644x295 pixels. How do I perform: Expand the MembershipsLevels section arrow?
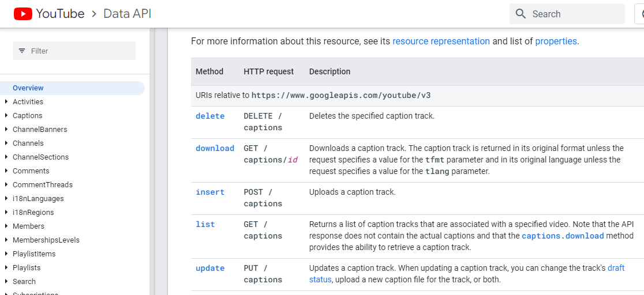6,240
